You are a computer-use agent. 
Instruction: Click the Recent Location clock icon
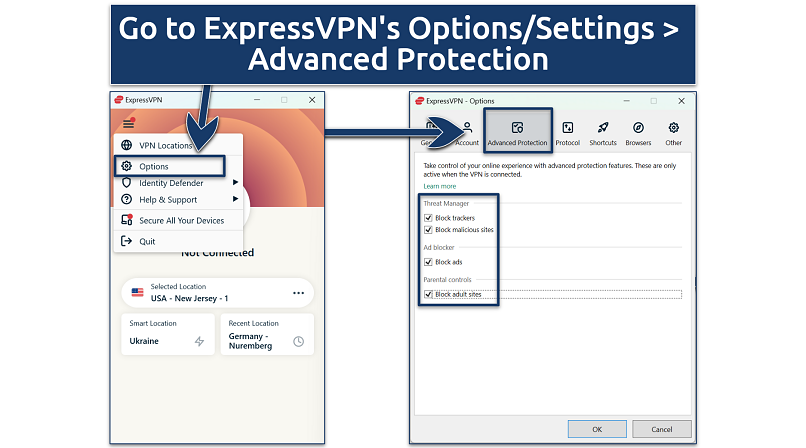[x=298, y=341]
